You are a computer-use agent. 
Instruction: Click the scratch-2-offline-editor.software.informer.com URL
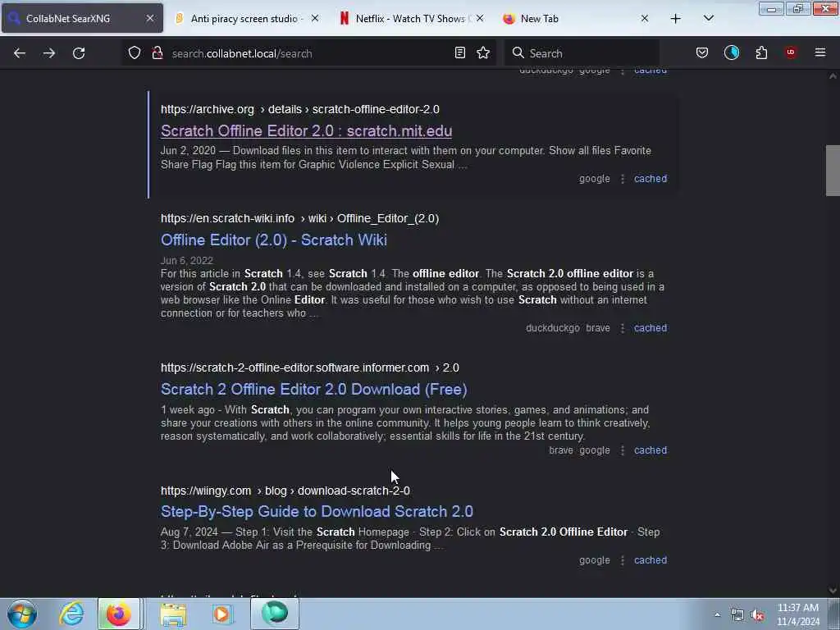coord(309,368)
